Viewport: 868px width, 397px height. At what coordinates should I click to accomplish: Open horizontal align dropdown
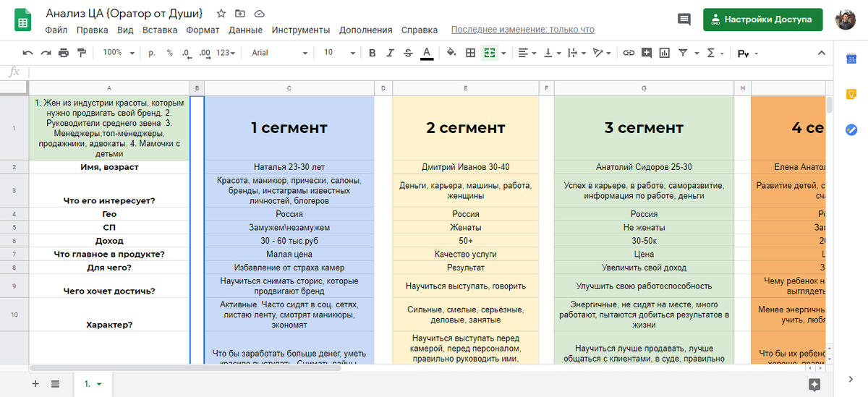click(528, 53)
